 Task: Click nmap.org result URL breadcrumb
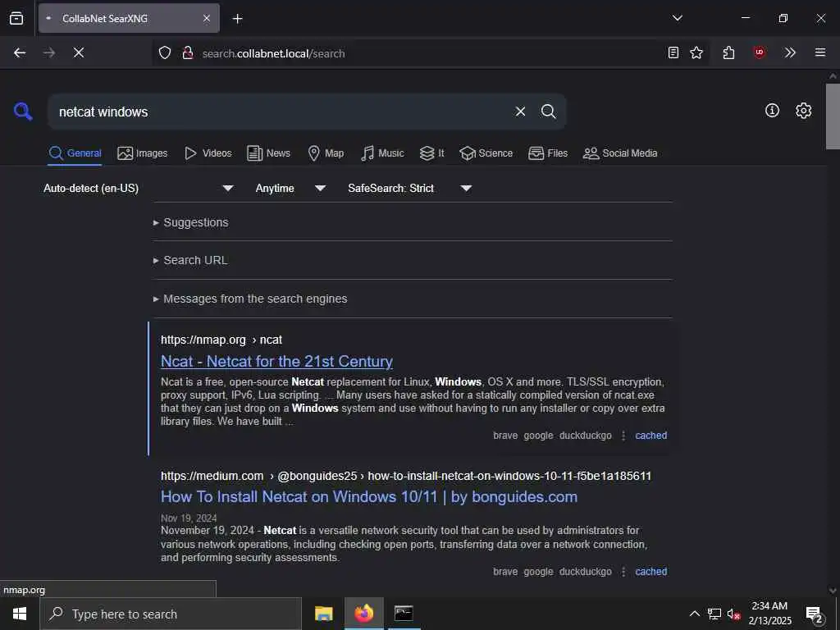221,340
